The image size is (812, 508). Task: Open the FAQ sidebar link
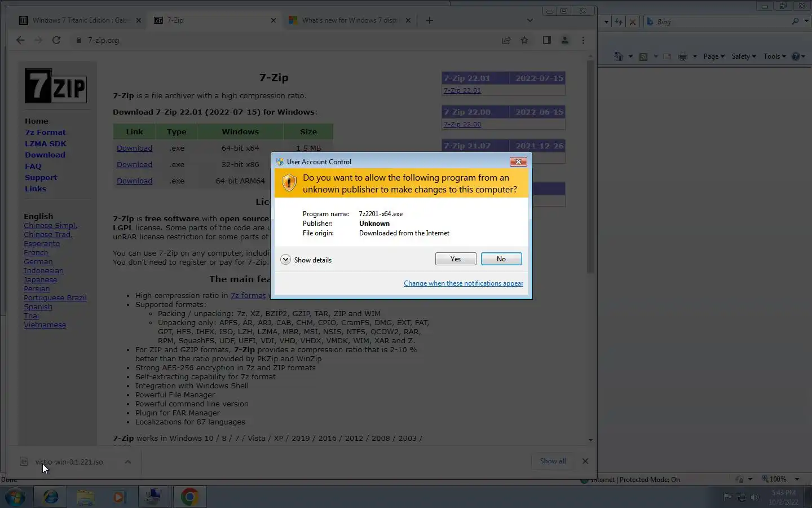[x=33, y=166]
